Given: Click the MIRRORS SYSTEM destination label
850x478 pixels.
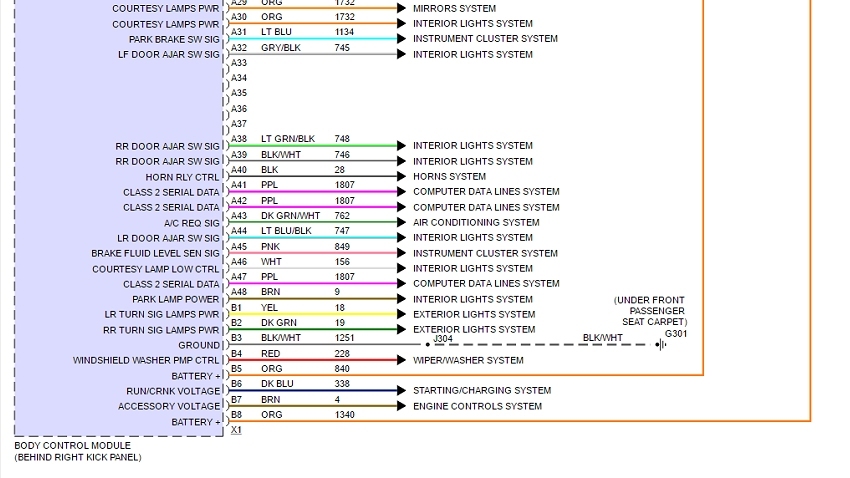Looking at the screenshot, I should [x=454, y=9].
